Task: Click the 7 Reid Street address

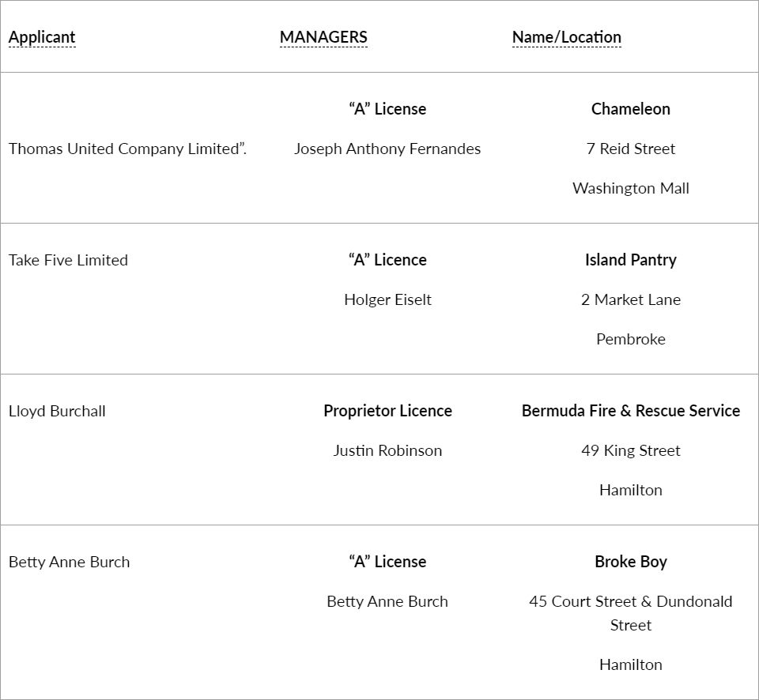Action: coord(630,149)
